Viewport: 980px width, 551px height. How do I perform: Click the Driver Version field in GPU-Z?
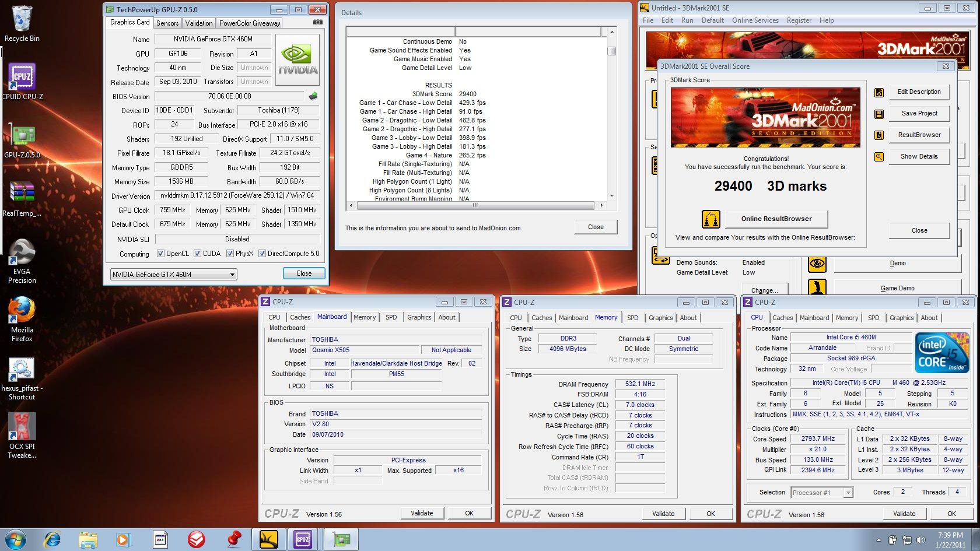click(x=237, y=196)
